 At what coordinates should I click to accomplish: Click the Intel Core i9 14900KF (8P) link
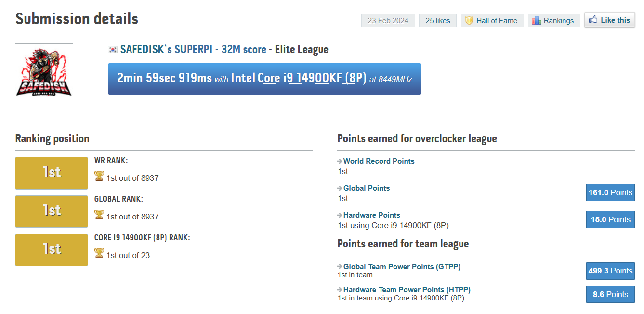click(x=312, y=78)
